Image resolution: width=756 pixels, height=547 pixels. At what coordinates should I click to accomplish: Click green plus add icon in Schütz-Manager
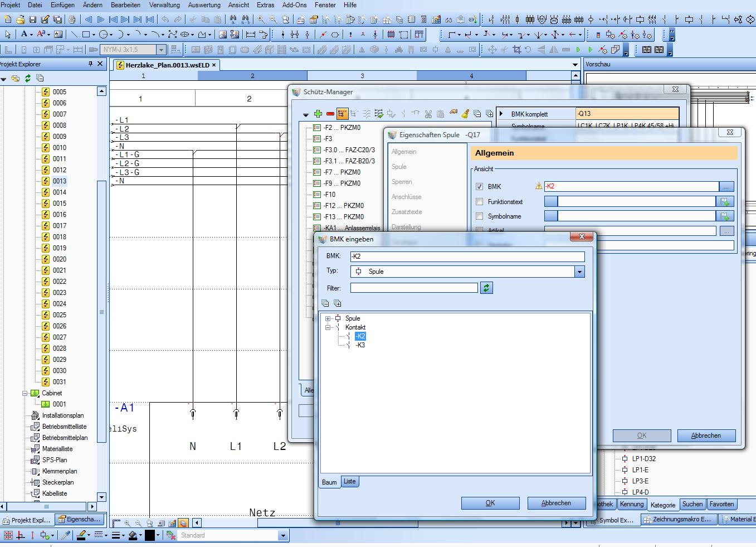(x=318, y=114)
